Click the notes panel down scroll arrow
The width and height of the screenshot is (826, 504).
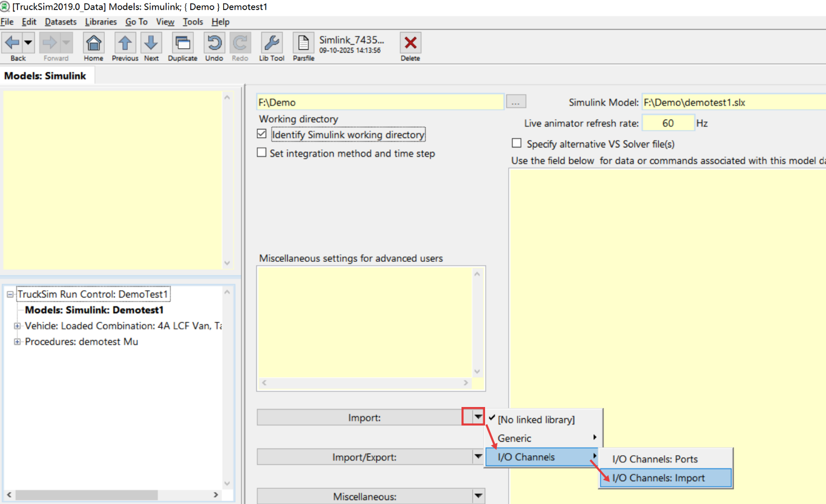pyautogui.click(x=227, y=263)
